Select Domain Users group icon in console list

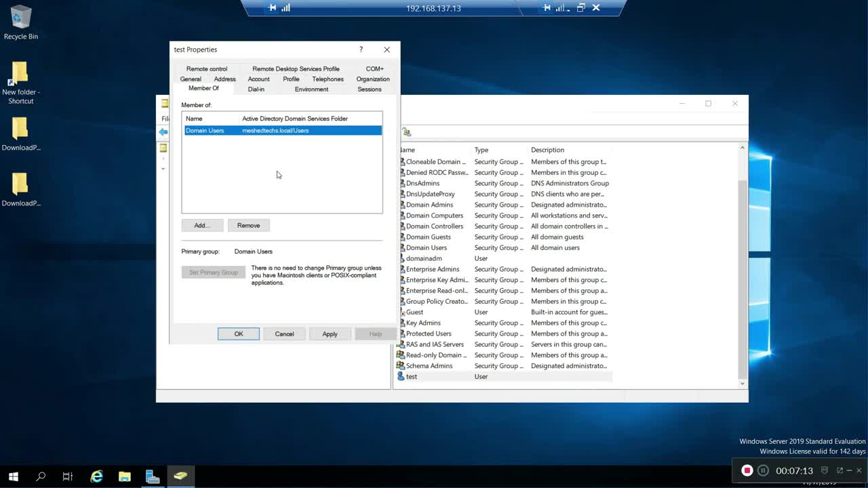click(x=401, y=247)
